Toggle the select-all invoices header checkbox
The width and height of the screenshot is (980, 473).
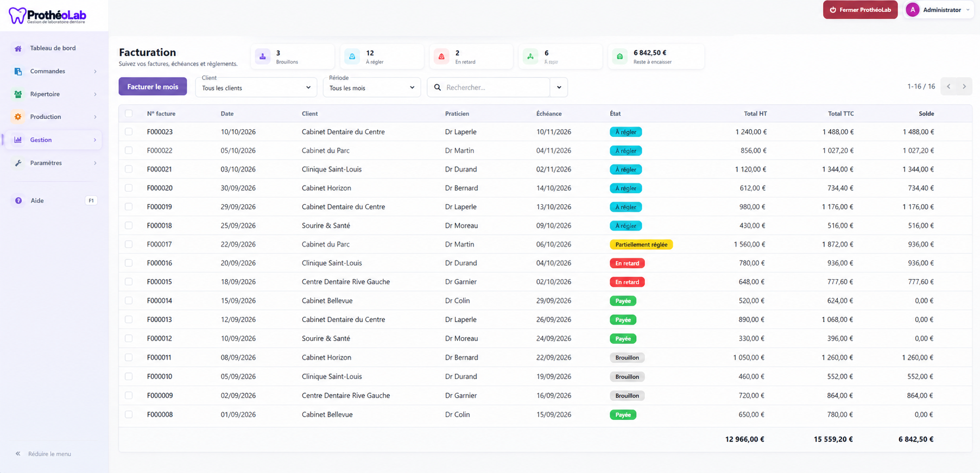pos(129,113)
